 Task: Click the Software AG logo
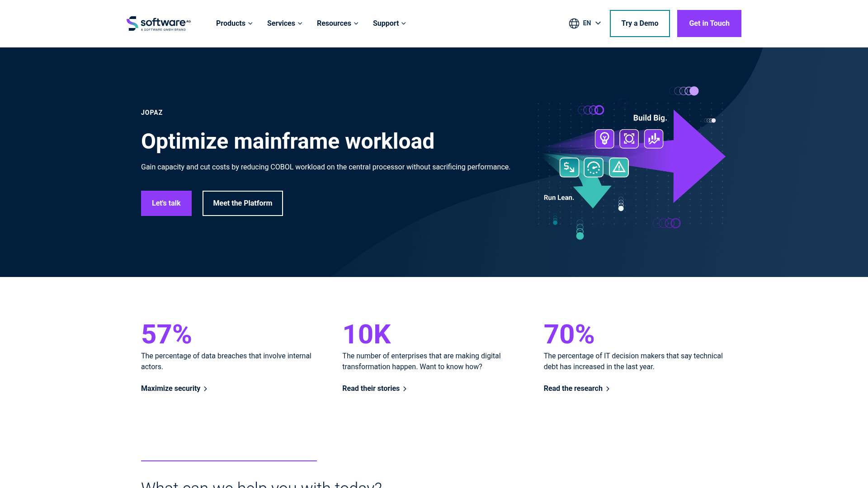(157, 23)
